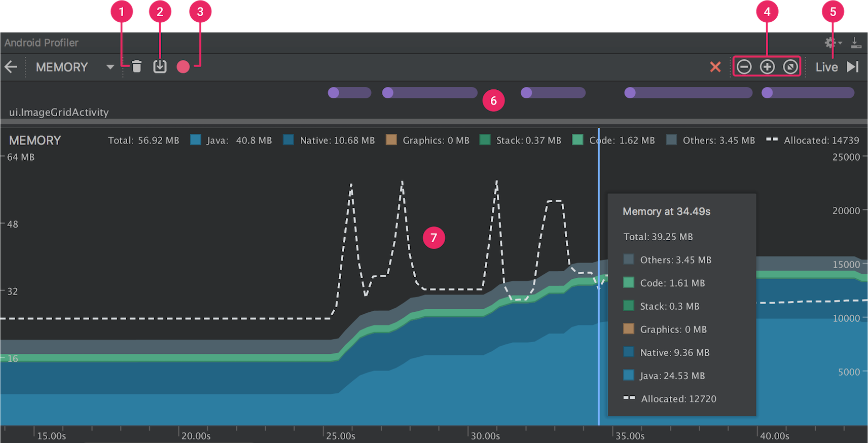Click the 25.00s mark on the time axis
Screen dimensions: 868x443
341,436
